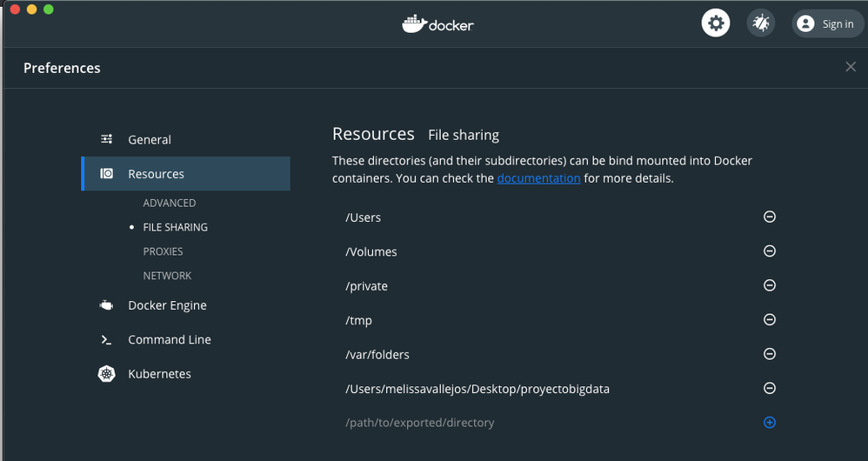
Task: Select the /tmp path text
Action: pos(358,320)
